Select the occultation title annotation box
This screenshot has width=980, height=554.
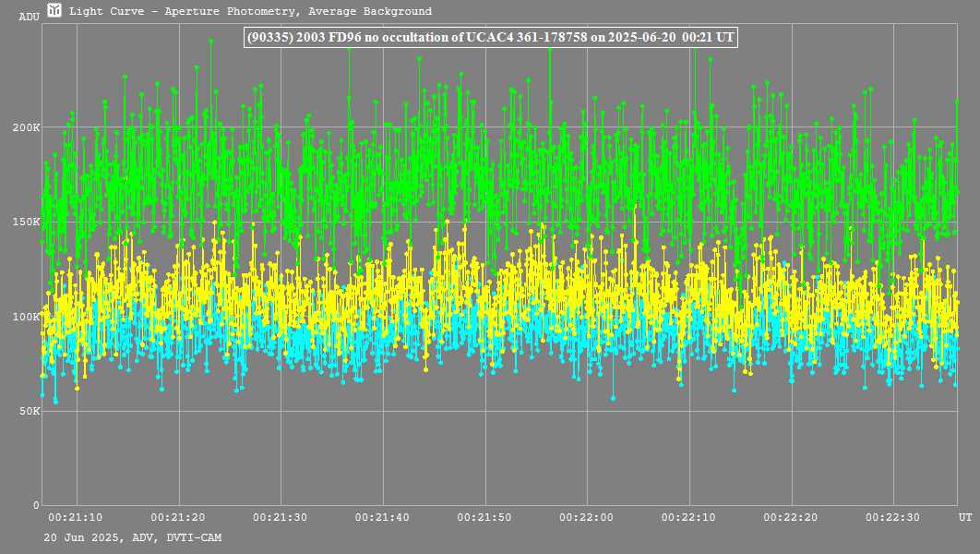click(490, 37)
